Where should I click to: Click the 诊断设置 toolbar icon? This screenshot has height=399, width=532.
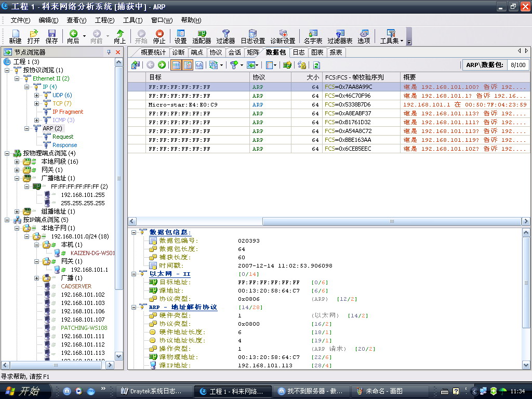click(x=283, y=36)
